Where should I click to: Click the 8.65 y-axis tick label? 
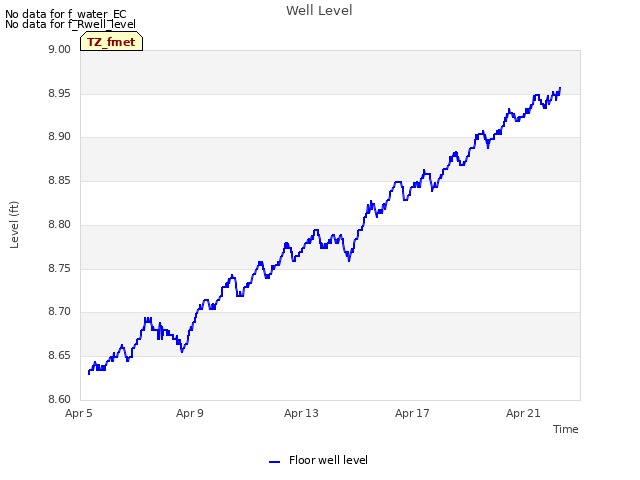pyautogui.click(x=60, y=355)
